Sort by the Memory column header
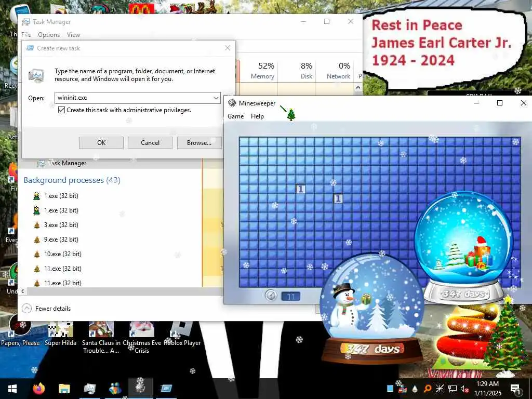Viewport: 532px width, 399px height. click(x=262, y=71)
